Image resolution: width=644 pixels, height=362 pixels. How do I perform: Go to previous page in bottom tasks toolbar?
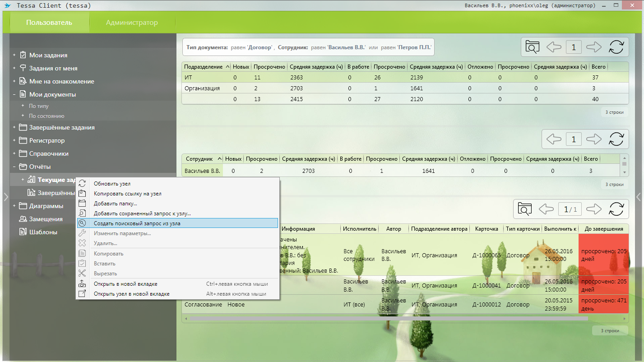point(546,209)
